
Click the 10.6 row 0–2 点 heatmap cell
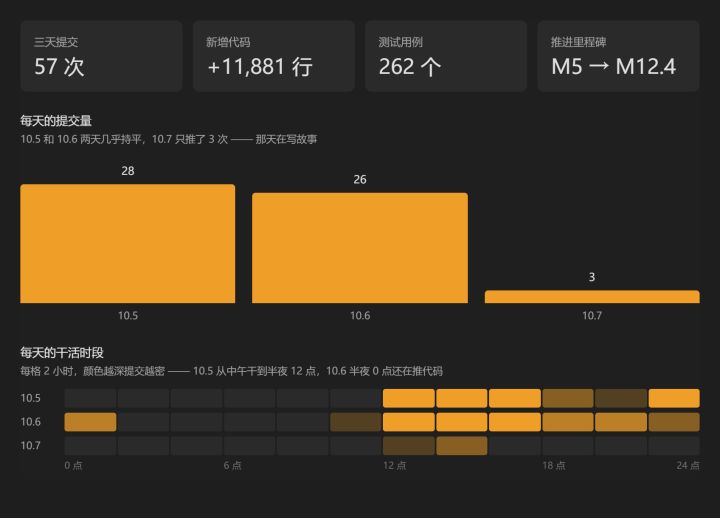point(90,422)
